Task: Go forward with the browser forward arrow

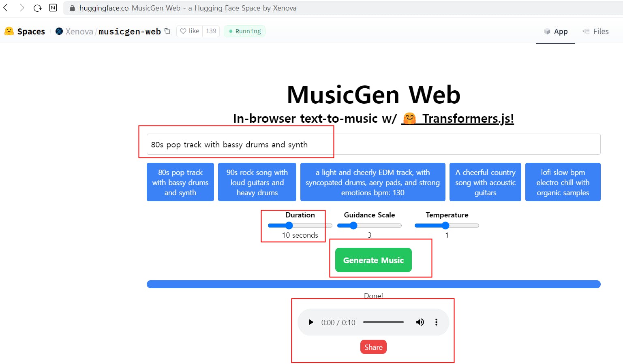Action: point(22,8)
